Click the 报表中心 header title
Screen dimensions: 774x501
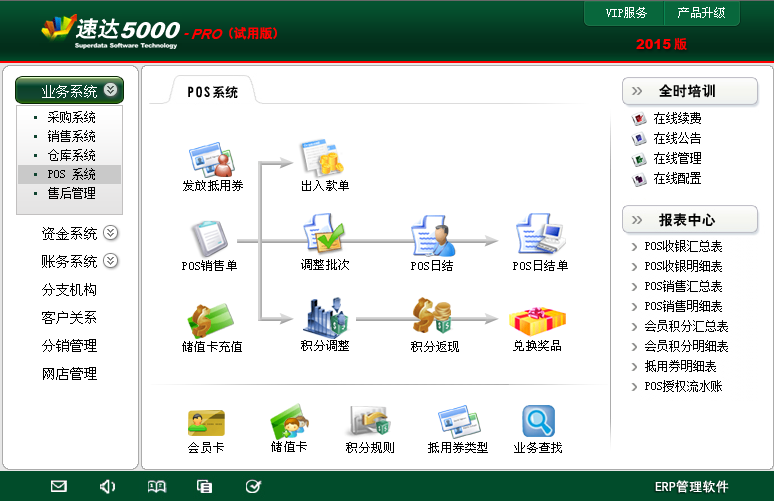point(687,220)
